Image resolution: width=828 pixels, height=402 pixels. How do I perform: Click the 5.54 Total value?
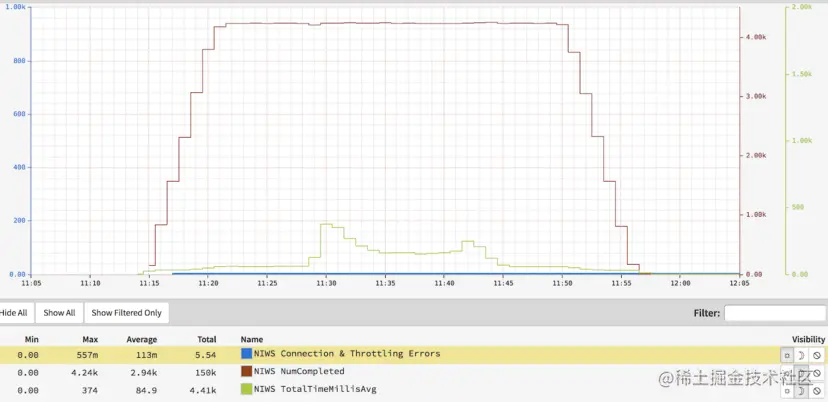pos(205,355)
